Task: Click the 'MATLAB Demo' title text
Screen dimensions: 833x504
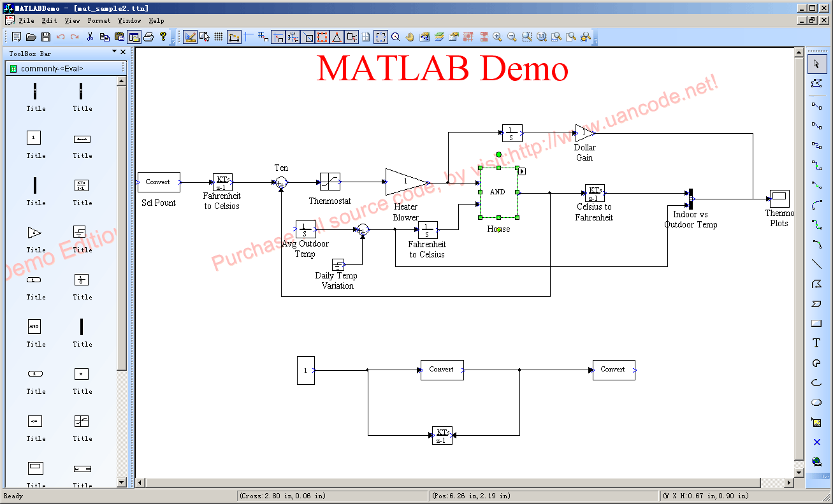Action: [x=442, y=68]
